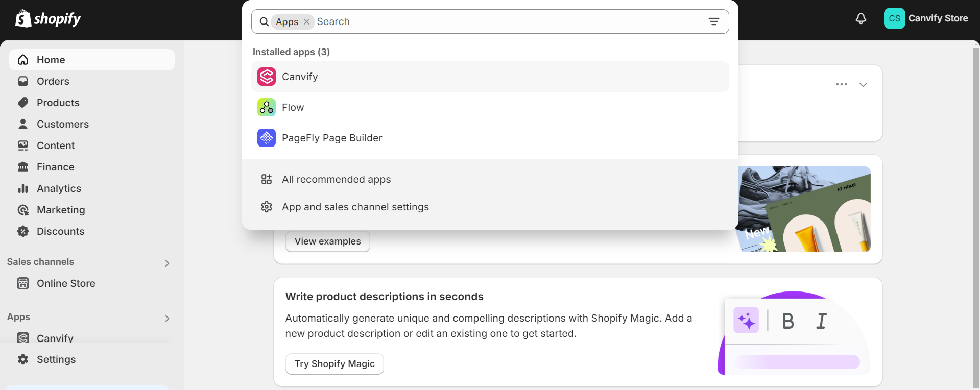This screenshot has width=980, height=390.
Task: Open Canvify from installed apps list
Action: (490, 77)
